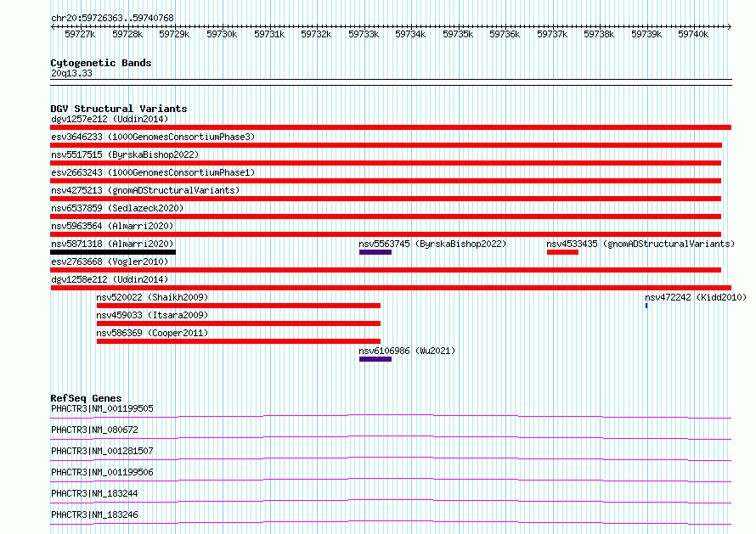Viewport: 756px width, 534px height.
Task: Open PHACTR3|NM_001199505 transcript label
Action: point(102,408)
